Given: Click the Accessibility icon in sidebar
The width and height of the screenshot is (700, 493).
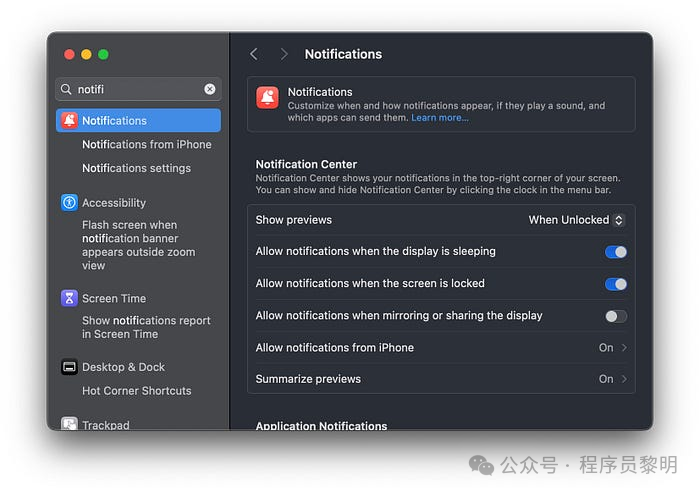Looking at the screenshot, I should click(x=69, y=202).
